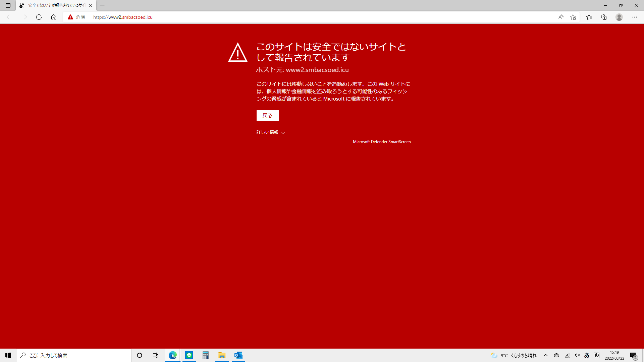The image size is (644, 362).
Task: Click the OneDrive cloud tray icon
Action: pyautogui.click(x=556, y=355)
